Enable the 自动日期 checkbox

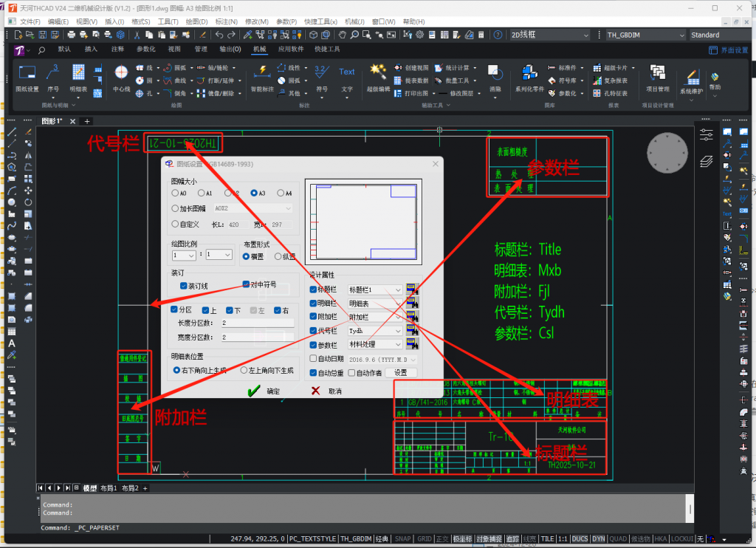tap(314, 359)
